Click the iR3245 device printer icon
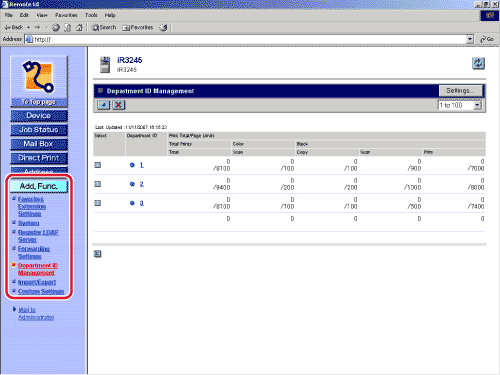 105,65
